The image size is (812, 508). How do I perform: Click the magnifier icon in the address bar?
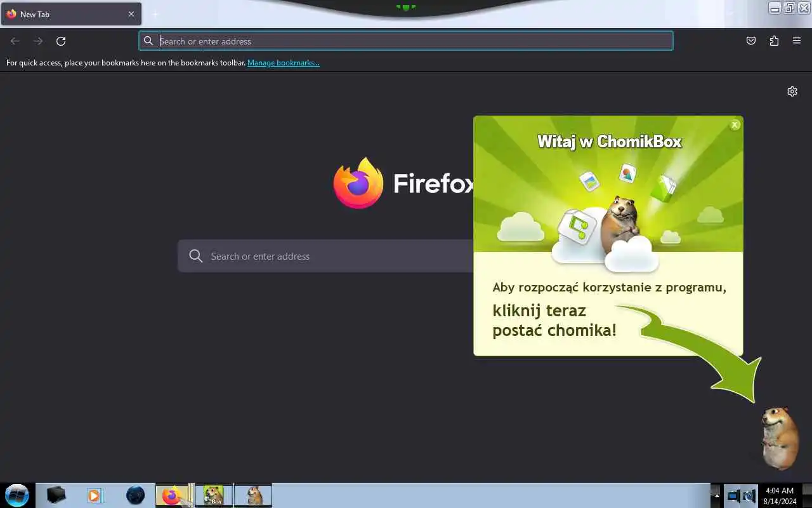click(x=148, y=41)
